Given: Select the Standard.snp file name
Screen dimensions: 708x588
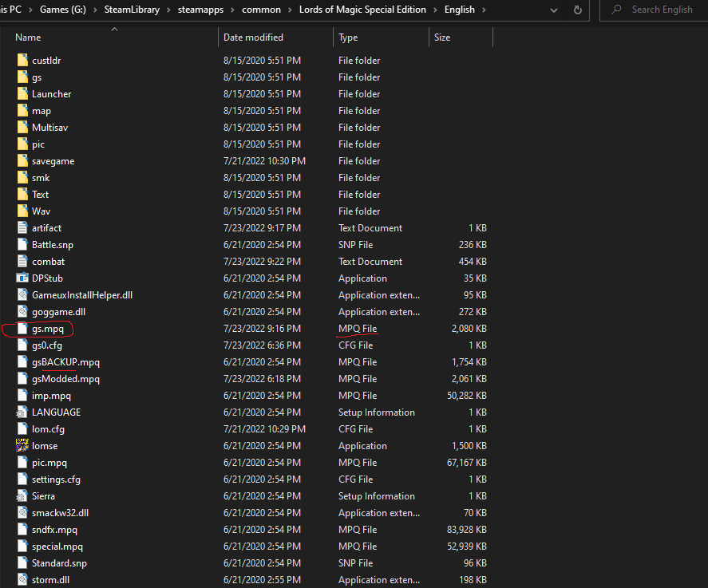Looking at the screenshot, I should tap(59, 563).
